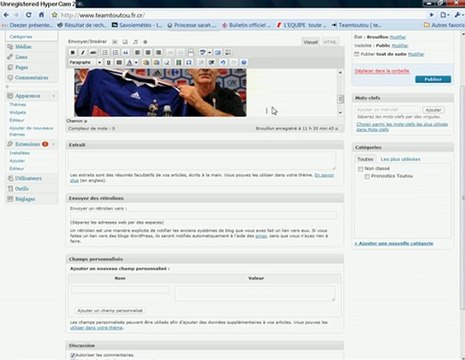Open Commentaires in the sidebar

[x=32, y=78]
